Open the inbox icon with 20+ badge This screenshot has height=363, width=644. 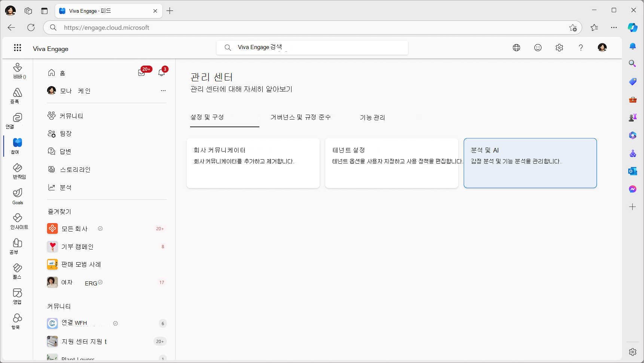[x=142, y=72]
